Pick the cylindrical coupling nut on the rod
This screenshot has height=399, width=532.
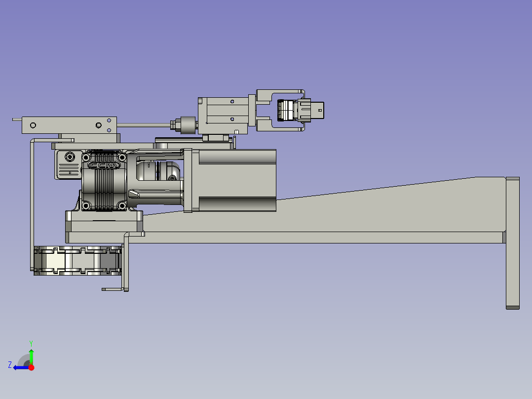(188, 125)
